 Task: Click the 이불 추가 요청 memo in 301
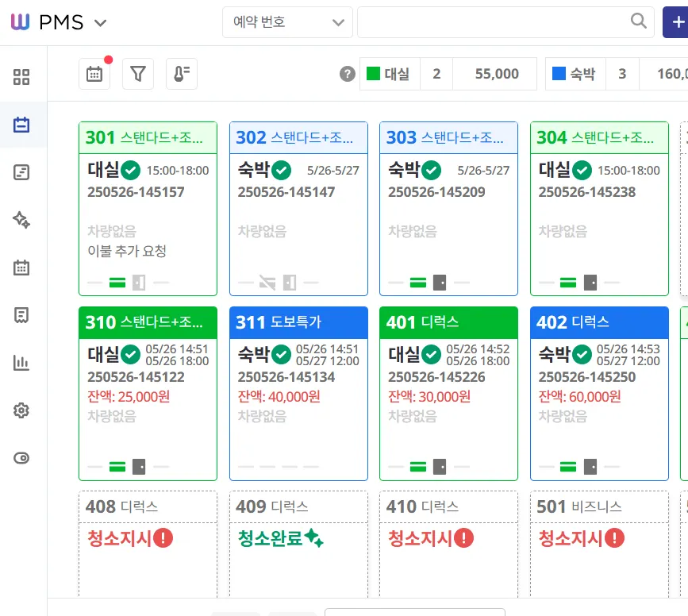click(127, 251)
